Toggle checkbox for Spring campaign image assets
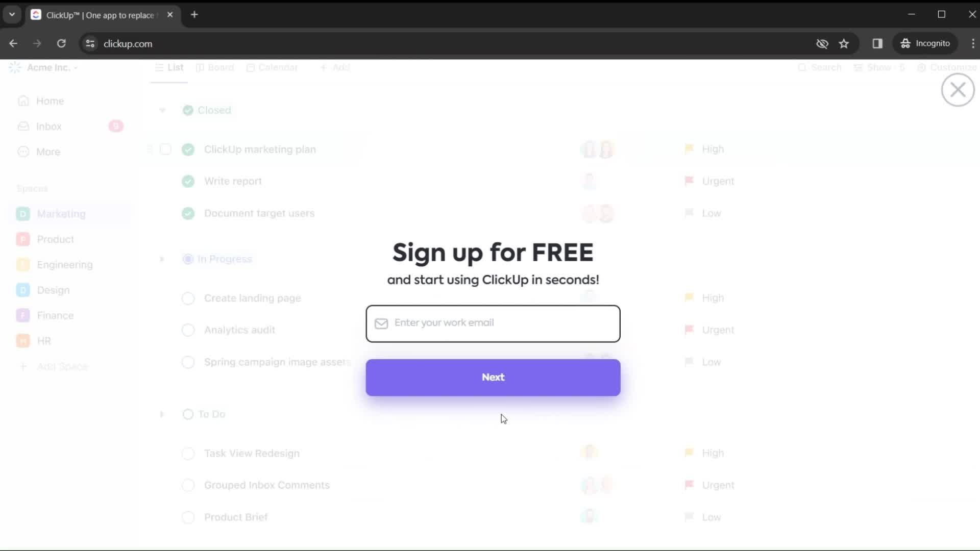 tap(188, 362)
